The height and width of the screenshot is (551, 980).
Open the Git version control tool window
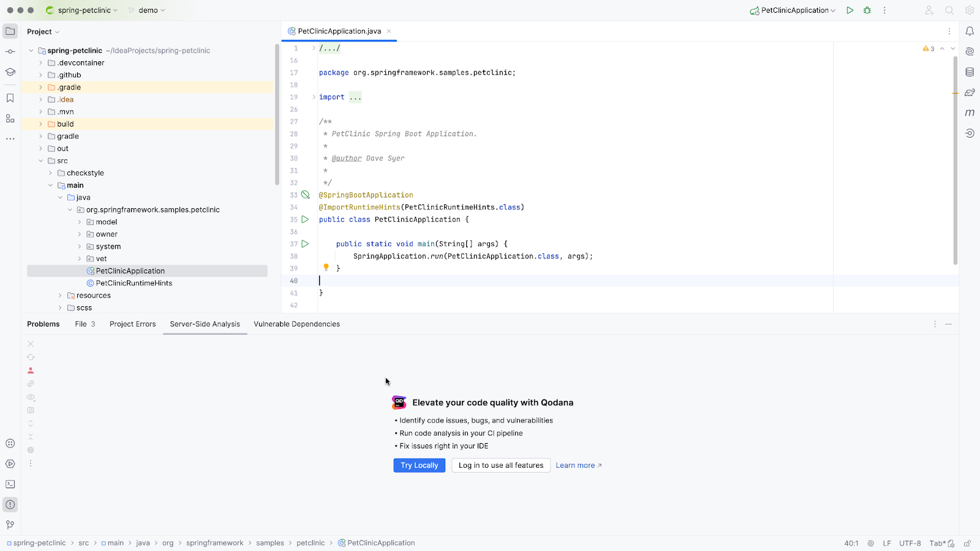(x=10, y=525)
